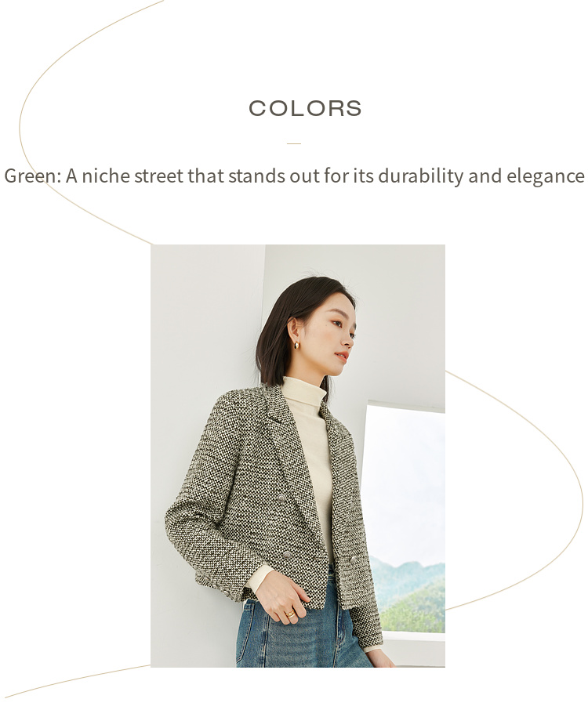
Task: Click the short divider line under COLORS
Action: (x=293, y=143)
